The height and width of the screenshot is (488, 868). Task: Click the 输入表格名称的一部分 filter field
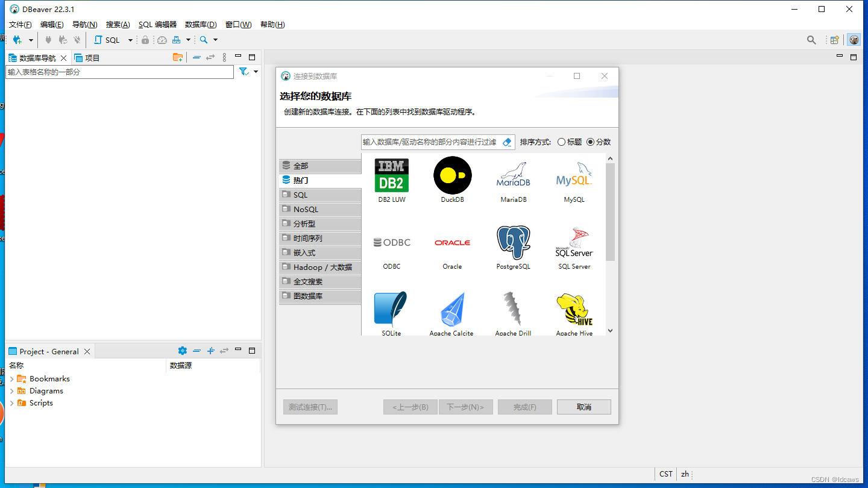(x=119, y=72)
